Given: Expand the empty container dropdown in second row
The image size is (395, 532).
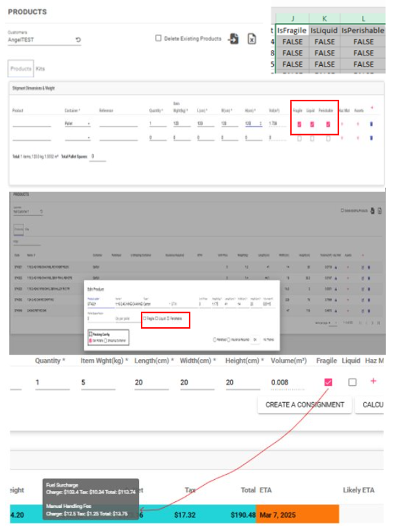Looking at the screenshot, I should [x=77, y=138].
